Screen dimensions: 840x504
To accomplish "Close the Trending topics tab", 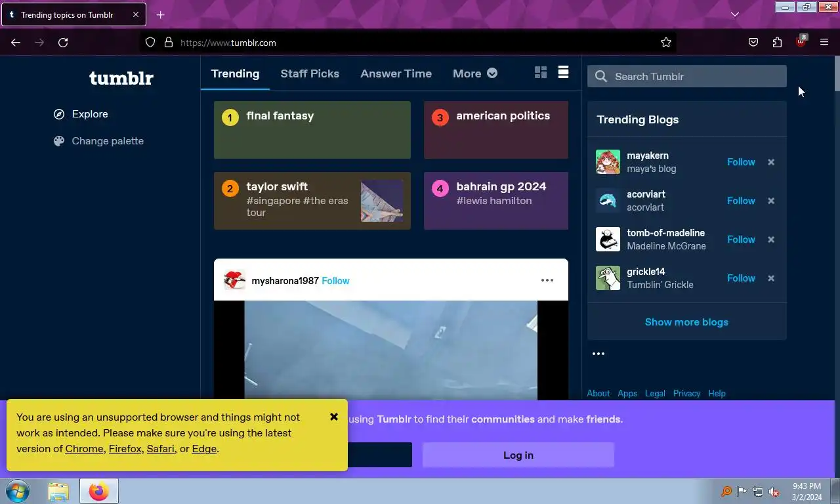I will pos(136,15).
